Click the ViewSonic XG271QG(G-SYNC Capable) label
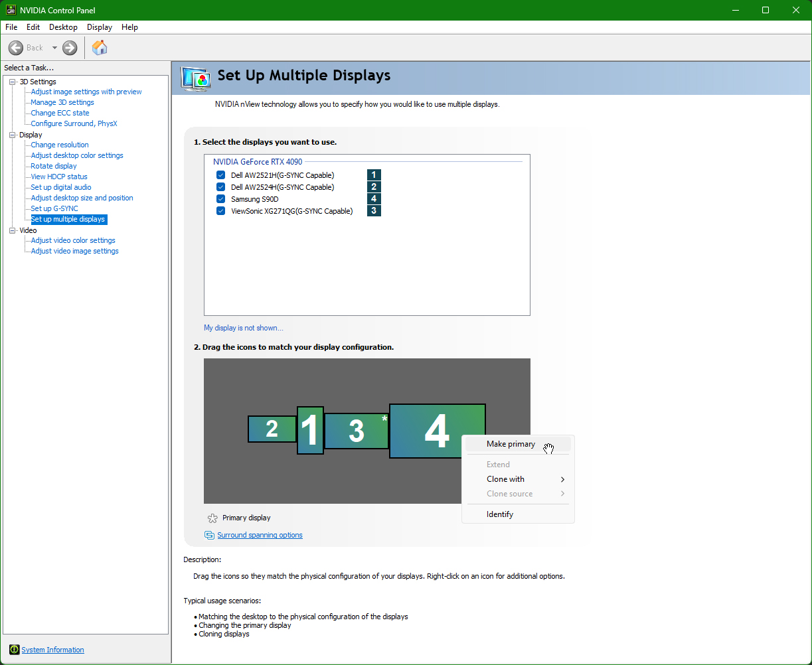The image size is (812, 665). click(292, 211)
